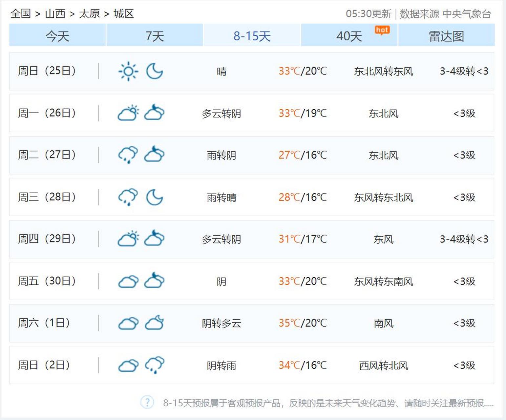Image resolution: width=506 pixels, height=420 pixels.
Task: Select the sun icon for Sunday (25日)
Action: tap(128, 71)
